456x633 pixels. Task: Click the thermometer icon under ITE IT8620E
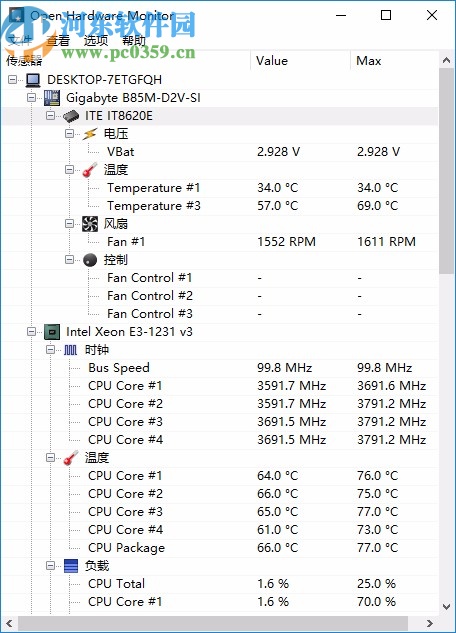click(x=90, y=170)
